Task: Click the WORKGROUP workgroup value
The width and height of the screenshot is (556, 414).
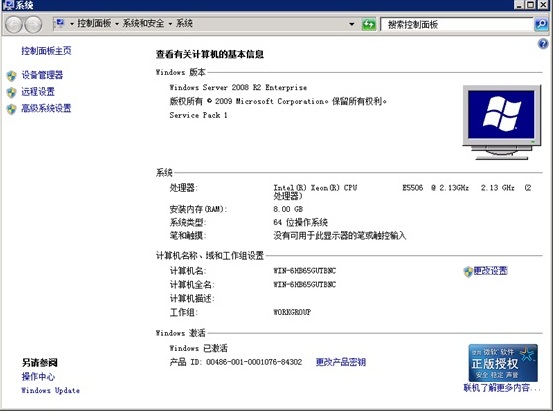Action: click(x=292, y=312)
